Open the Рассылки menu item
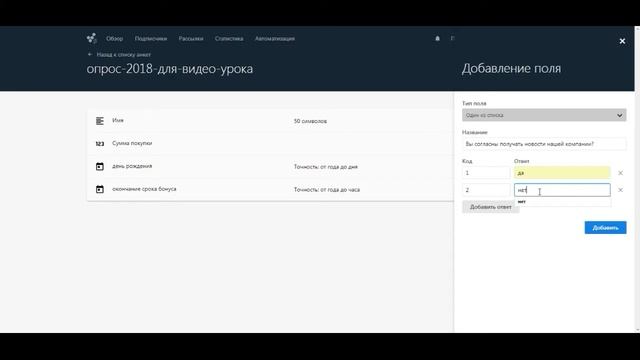The image size is (640, 360). pyautogui.click(x=191, y=38)
